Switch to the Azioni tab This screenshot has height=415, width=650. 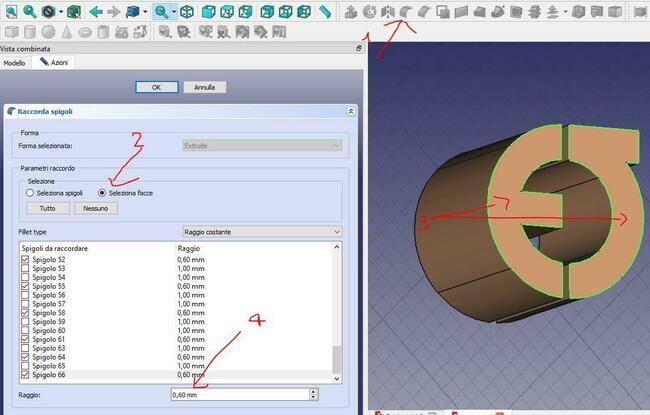[55, 62]
